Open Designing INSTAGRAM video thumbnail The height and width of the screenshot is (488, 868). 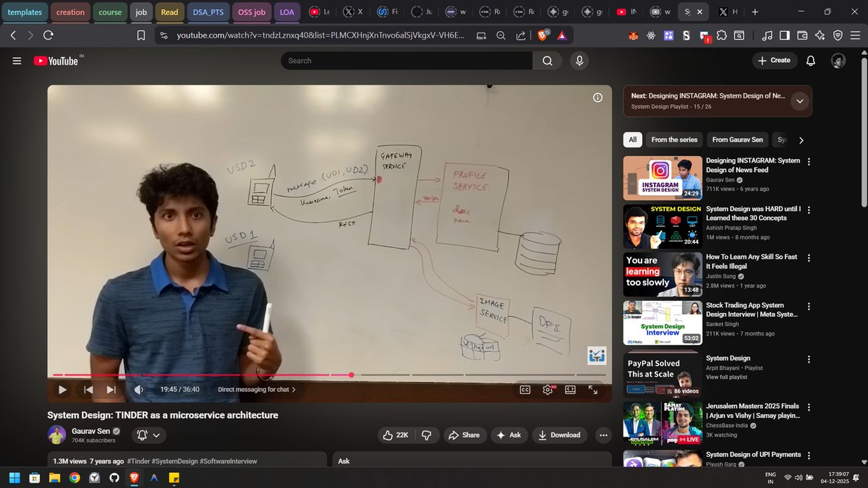tap(663, 178)
